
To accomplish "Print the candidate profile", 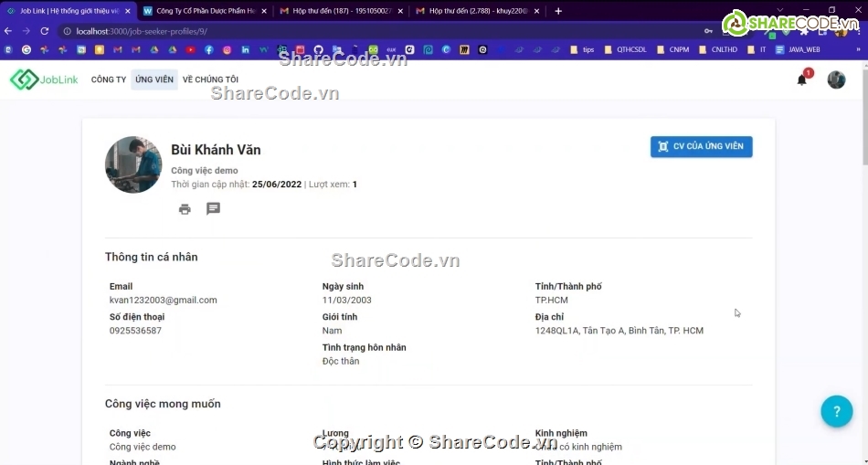I will click(185, 208).
